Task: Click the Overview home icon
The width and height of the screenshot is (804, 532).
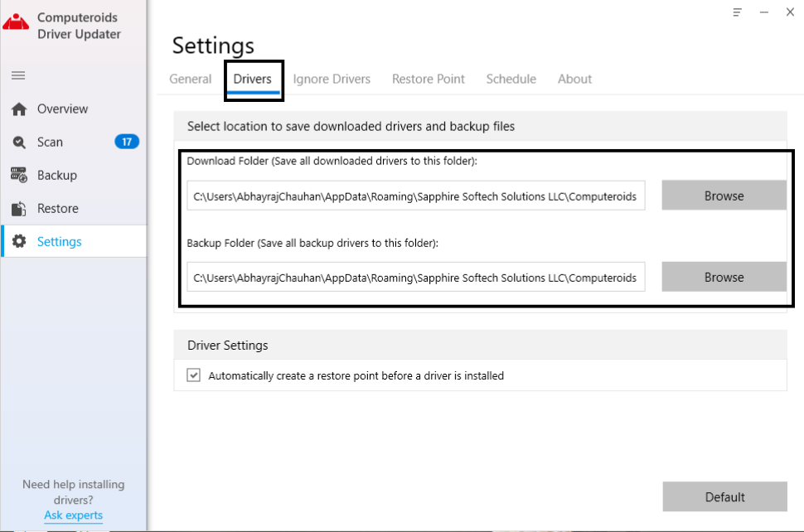Action: click(19, 109)
